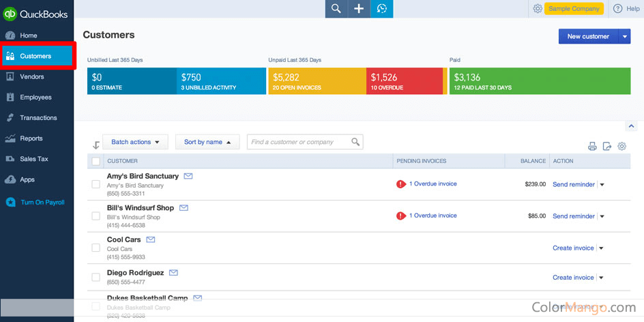
Task: Open the search magnifier in top bar
Action: tap(336, 9)
